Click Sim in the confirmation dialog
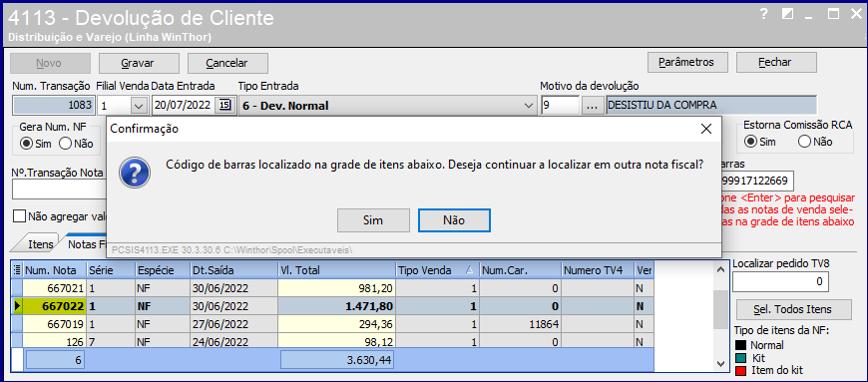The height and width of the screenshot is (382, 868). coord(373,220)
